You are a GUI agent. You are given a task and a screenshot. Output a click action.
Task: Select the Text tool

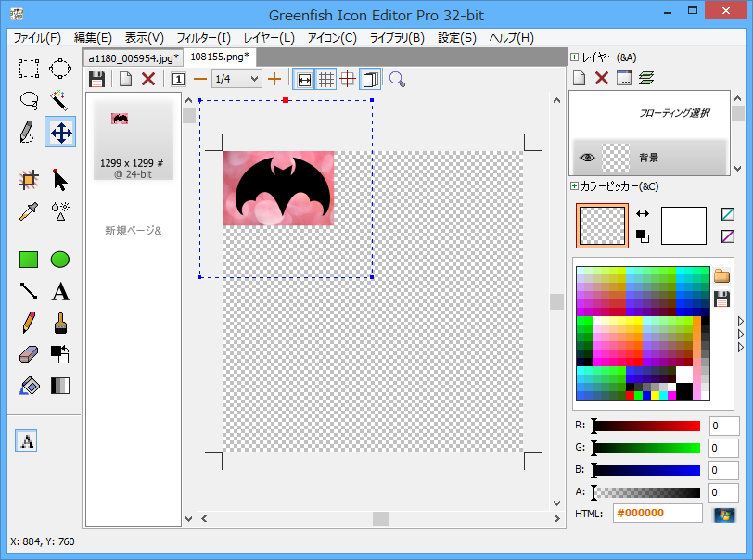(60, 292)
